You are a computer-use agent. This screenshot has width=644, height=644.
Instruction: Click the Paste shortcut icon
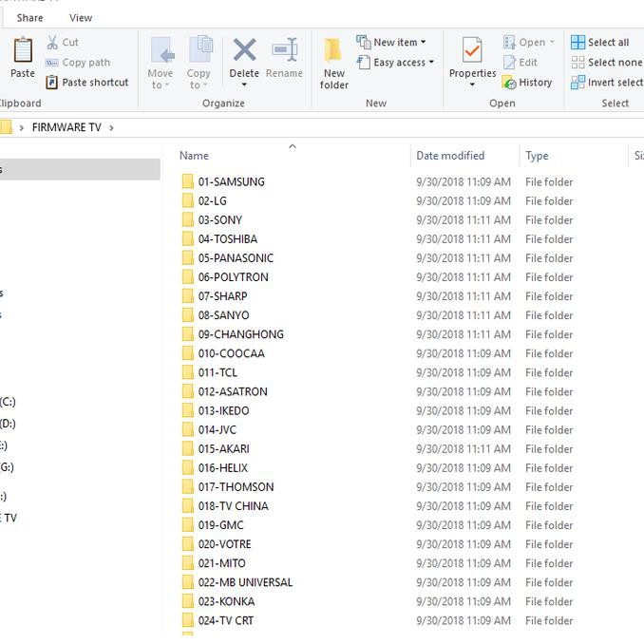coord(51,82)
